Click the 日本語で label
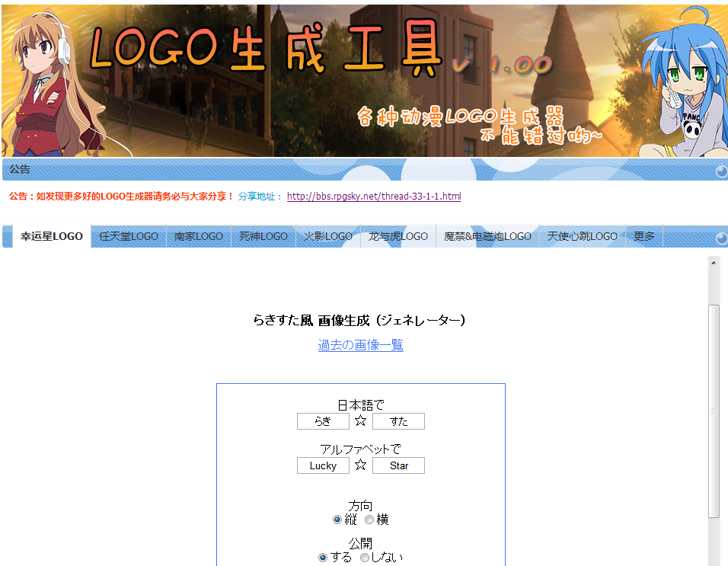This screenshot has width=728, height=566. tap(361, 405)
